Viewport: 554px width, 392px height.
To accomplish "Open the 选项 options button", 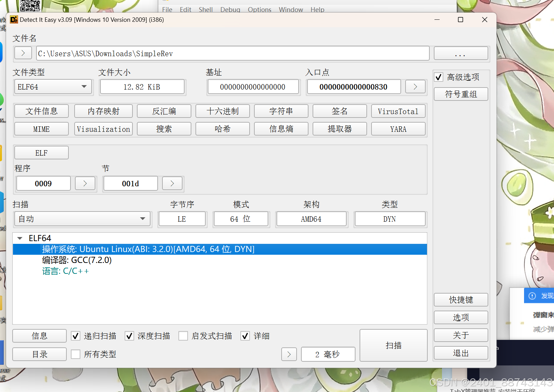I will pyautogui.click(x=461, y=317).
